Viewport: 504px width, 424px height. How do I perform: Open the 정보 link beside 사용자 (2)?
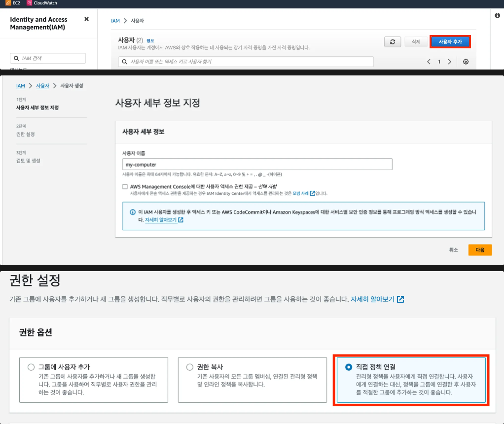(x=150, y=40)
